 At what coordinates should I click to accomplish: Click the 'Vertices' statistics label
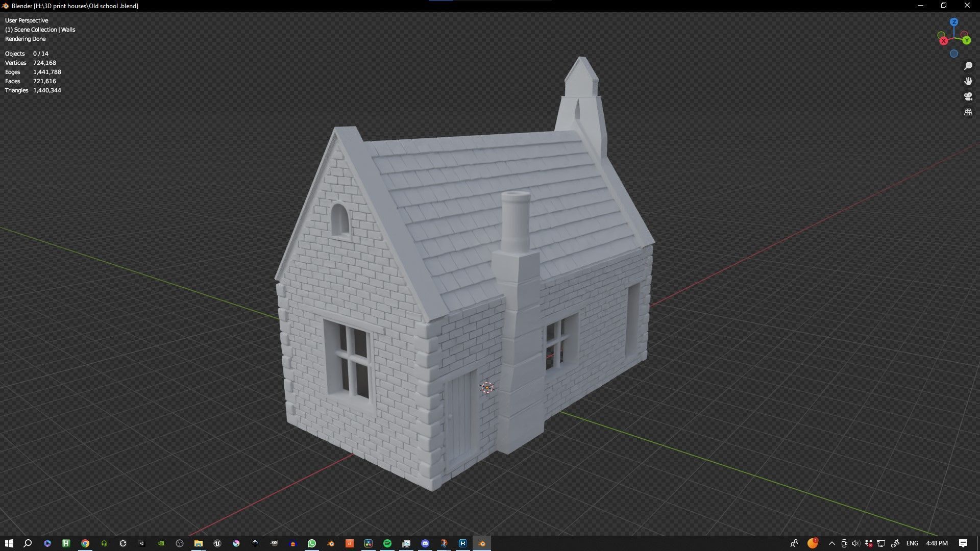[x=15, y=63]
